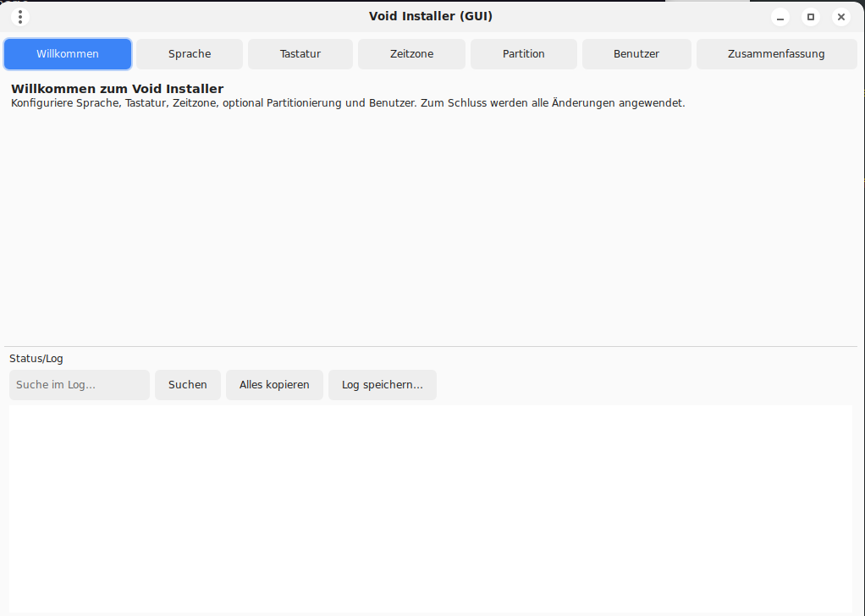Open the Partition tab
Viewport: 865px width, 616px height.
point(524,54)
